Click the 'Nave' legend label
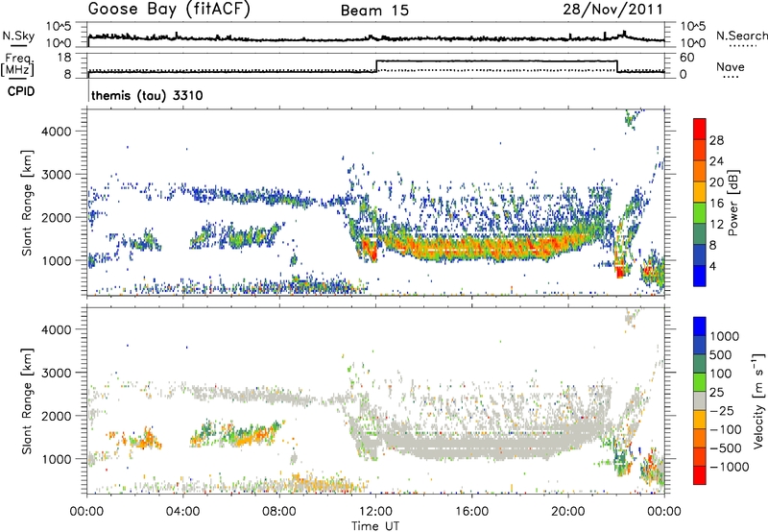The width and height of the screenshot is (768, 532). tap(731, 66)
